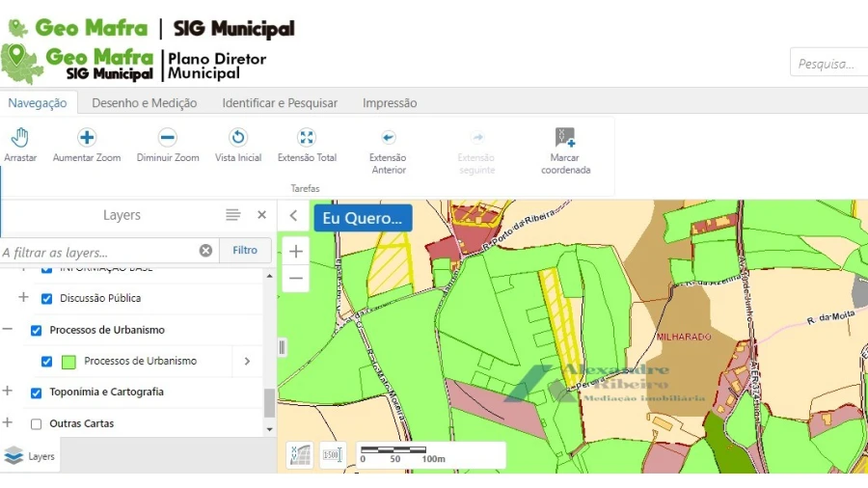Click in the Pesquisa search field
Viewport: 868px width, 488px height.
[828, 63]
